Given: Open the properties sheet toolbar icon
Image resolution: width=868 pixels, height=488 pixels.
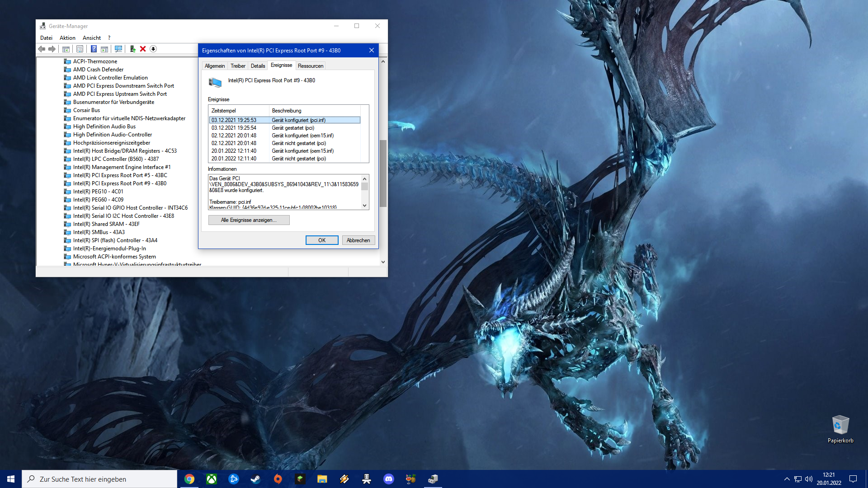Looking at the screenshot, I should [x=80, y=49].
